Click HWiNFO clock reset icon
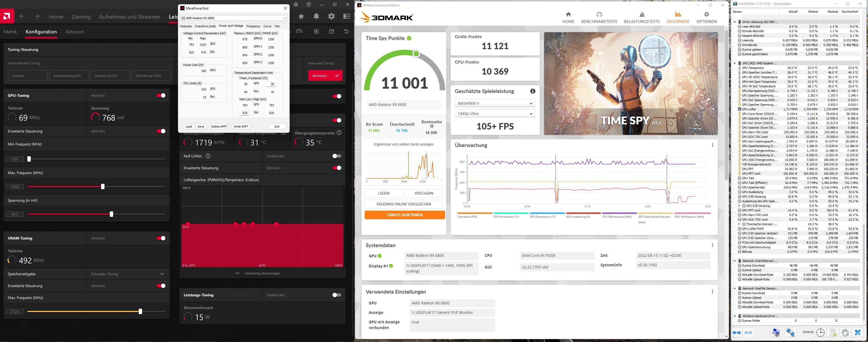The width and height of the screenshot is (868, 342). 820,333
